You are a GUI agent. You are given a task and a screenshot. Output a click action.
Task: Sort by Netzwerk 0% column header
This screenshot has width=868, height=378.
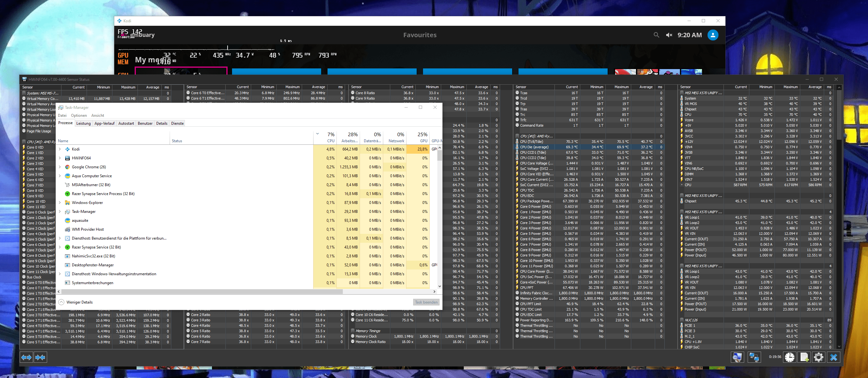click(x=395, y=137)
